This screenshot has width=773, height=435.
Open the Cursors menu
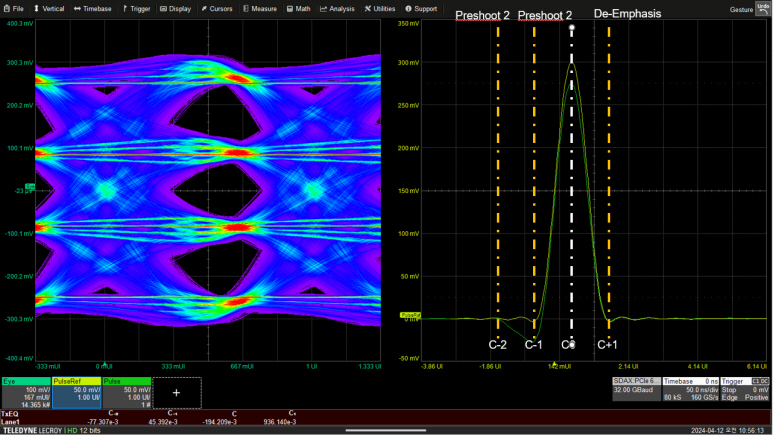coord(216,8)
